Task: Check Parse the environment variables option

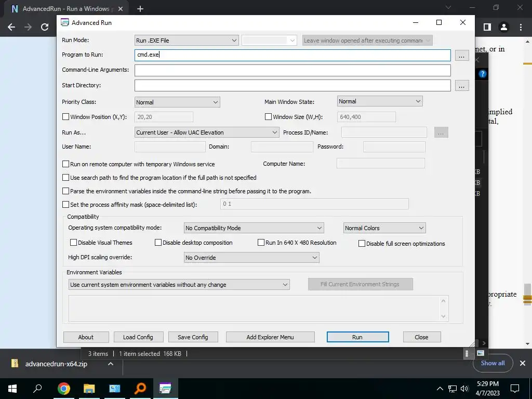Action: point(66,191)
